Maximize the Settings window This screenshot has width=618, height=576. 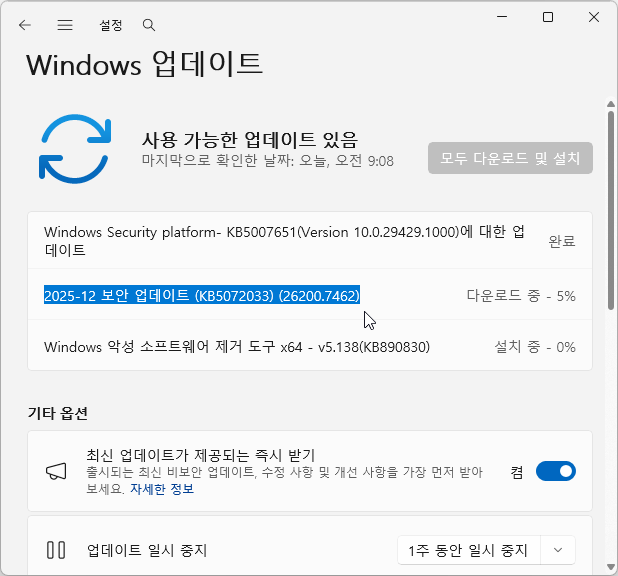[x=548, y=17]
